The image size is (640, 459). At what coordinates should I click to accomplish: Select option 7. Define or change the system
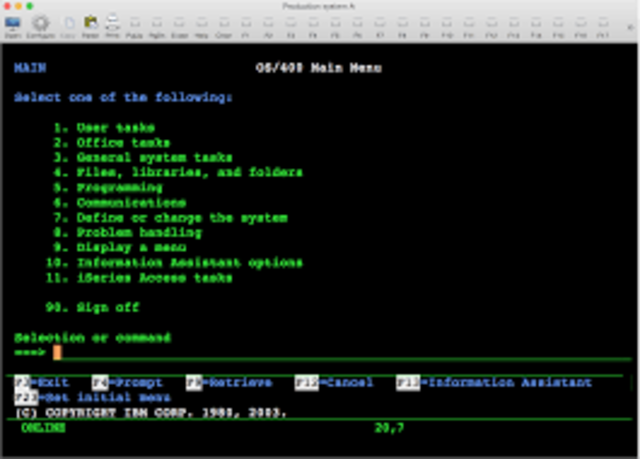[170, 218]
